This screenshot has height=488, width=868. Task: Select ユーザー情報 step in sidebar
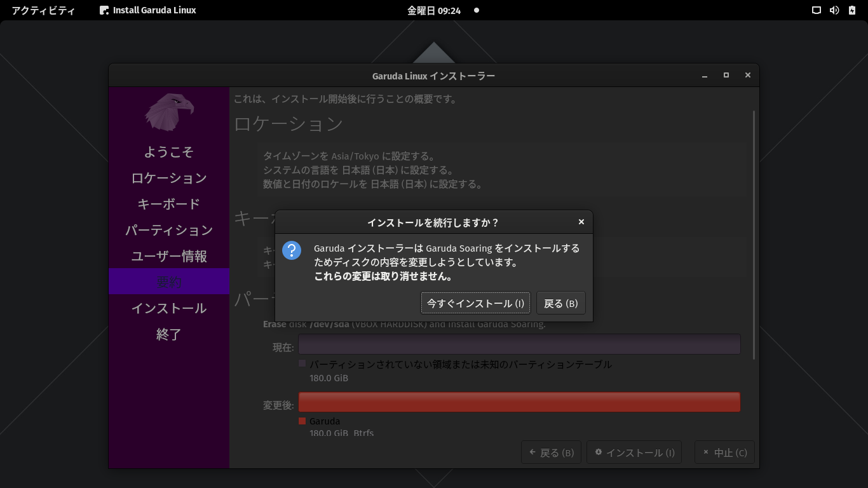(169, 256)
